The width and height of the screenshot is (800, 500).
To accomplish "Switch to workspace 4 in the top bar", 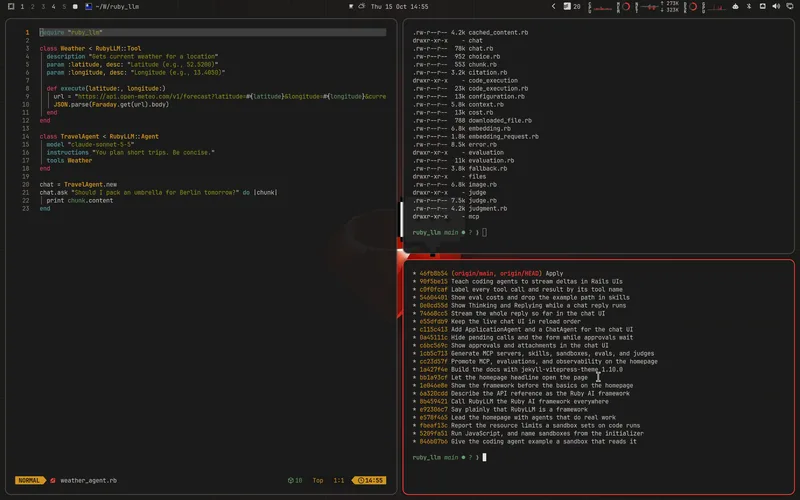I will (54, 7).
